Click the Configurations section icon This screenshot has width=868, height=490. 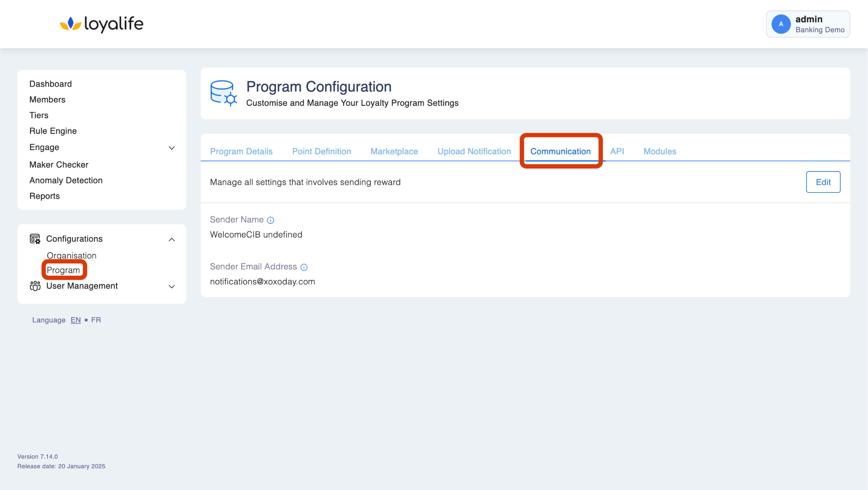coord(35,239)
